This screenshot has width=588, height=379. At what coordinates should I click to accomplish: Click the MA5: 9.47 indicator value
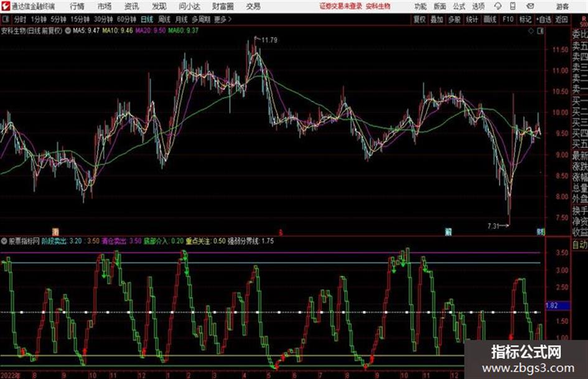tap(86, 30)
